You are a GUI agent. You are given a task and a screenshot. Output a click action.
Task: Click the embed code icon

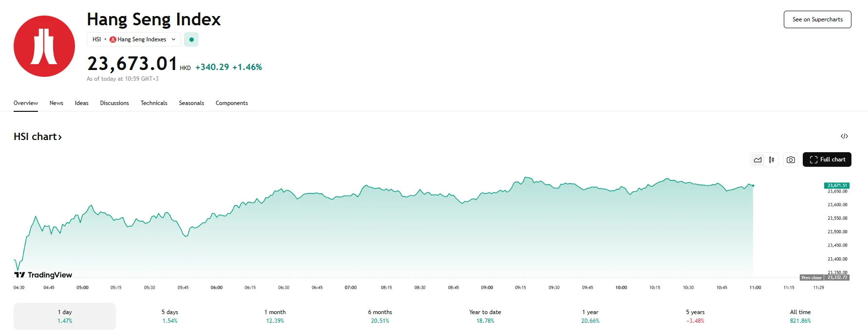tap(844, 136)
